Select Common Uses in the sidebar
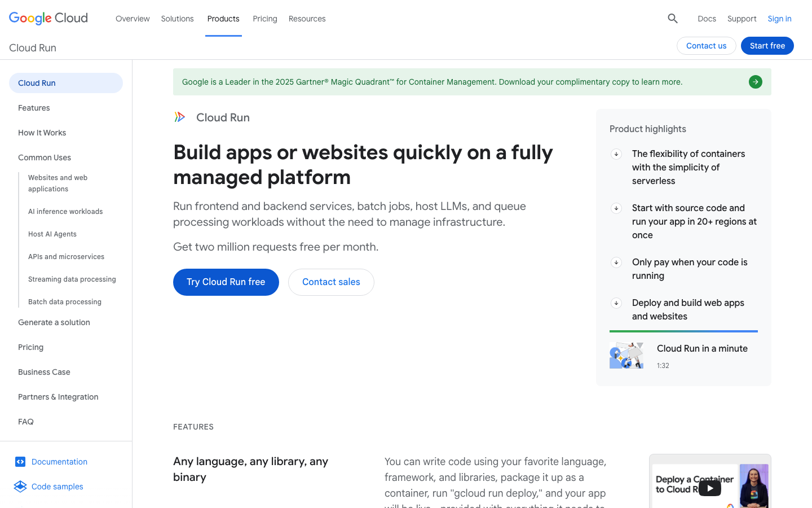Viewport: 812px width, 508px height. [45, 157]
